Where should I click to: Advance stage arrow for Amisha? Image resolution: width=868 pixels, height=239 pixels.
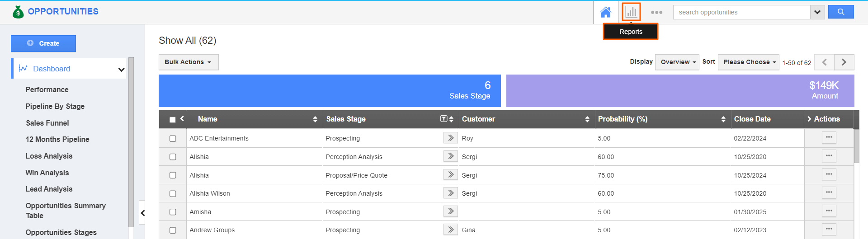click(x=451, y=211)
